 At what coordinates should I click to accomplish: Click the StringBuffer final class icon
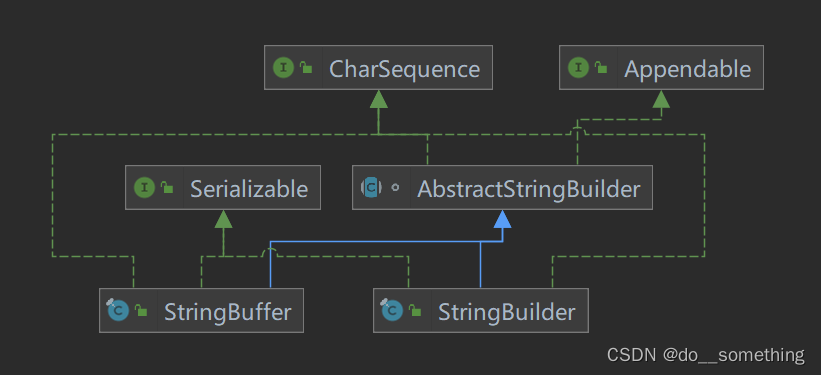pyautogui.click(x=117, y=310)
